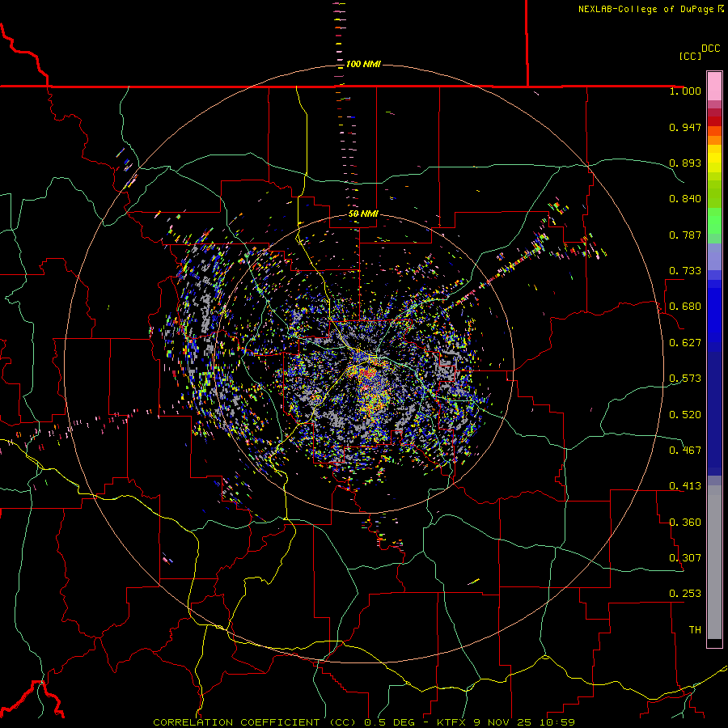The height and width of the screenshot is (728, 728).
Task: Click the [CC] units label
Action: point(690,56)
